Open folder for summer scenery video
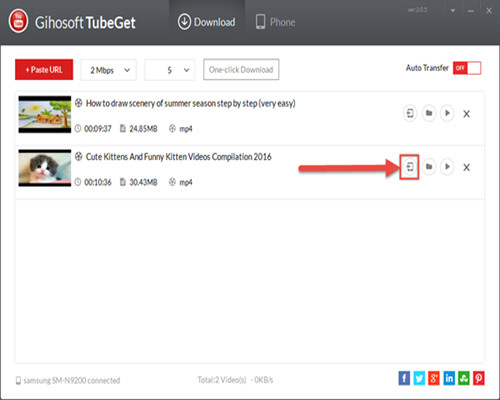The height and width of the screenshot is (400, 500). (429, 113)
